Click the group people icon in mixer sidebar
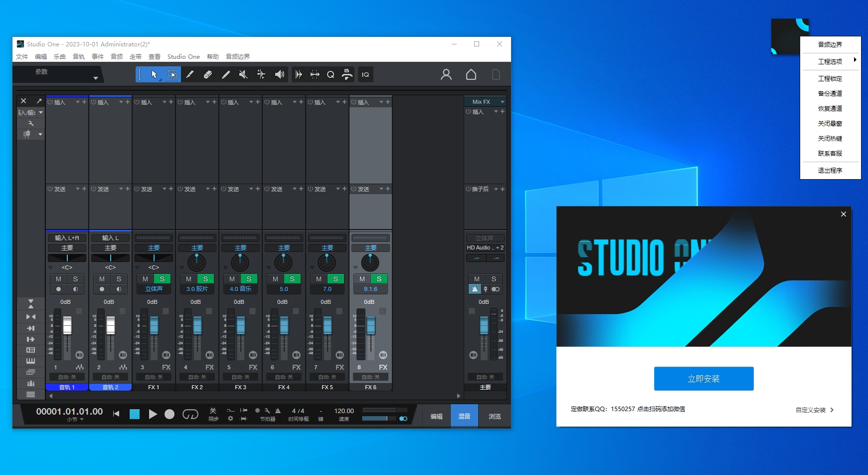This screenshot has height=475, width=868. [30, 383]
